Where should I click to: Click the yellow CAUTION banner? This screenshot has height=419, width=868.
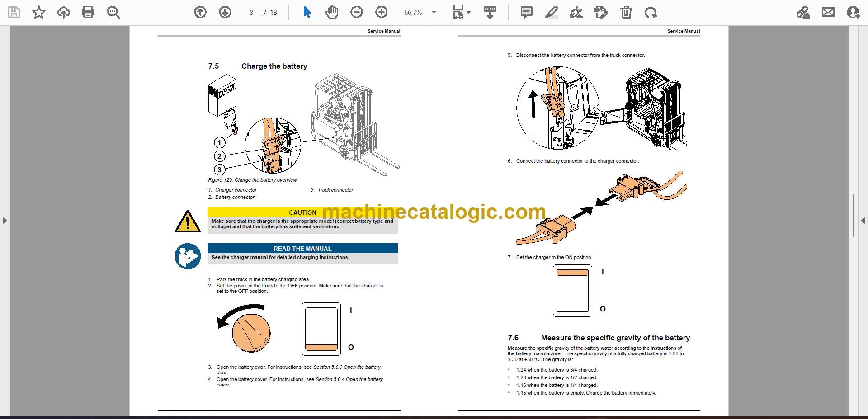tap(302, 212)
